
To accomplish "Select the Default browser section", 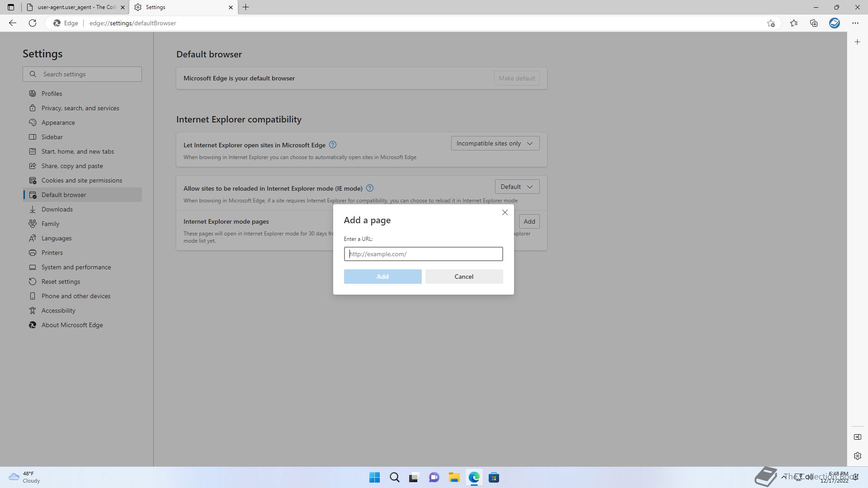I will (x=82, y=195).
